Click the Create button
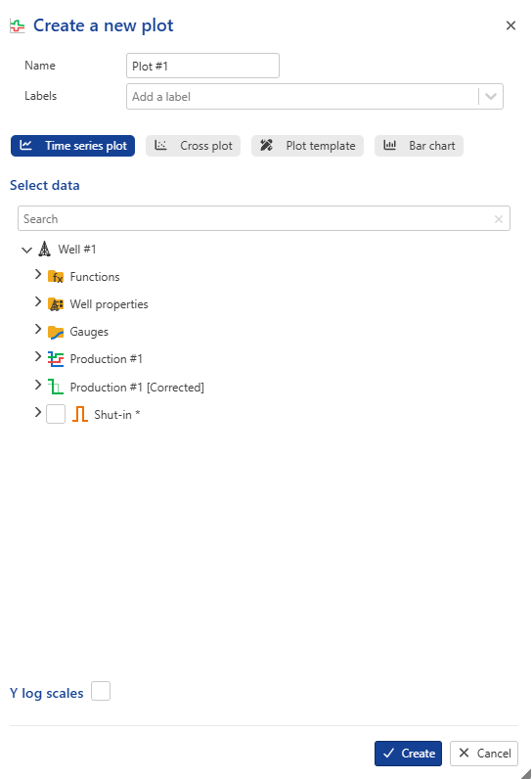532x779 pixels. 408,754
